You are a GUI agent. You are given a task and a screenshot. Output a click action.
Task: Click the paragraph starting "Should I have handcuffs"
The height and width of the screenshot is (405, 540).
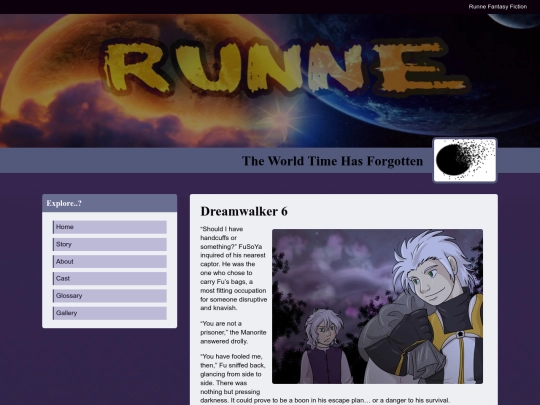coord(233,268)
